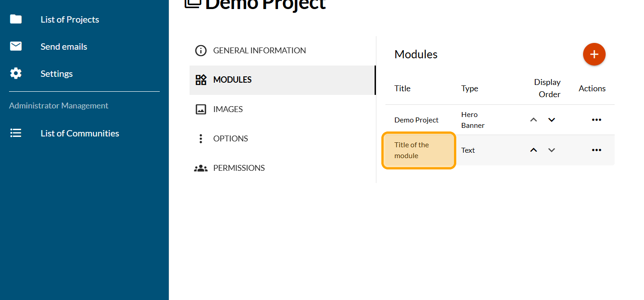Open List of Communities page

(x=79, y=133)
